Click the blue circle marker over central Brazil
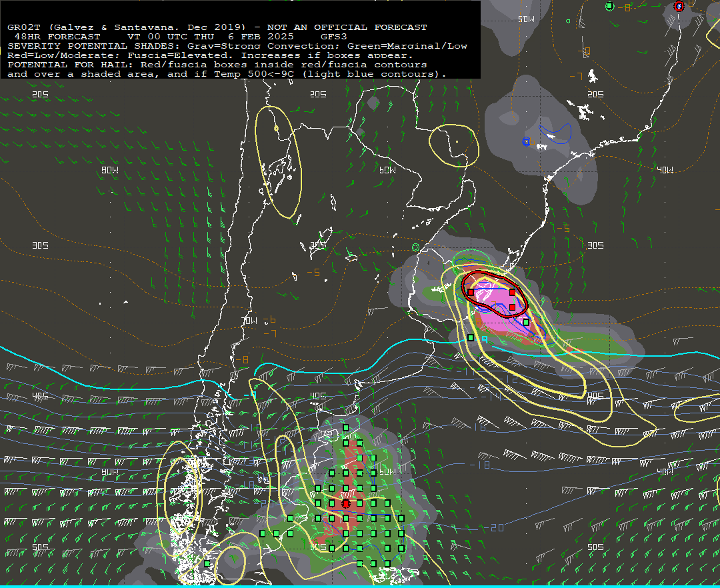This screenshot has height=588, width=720. point(526,142)
